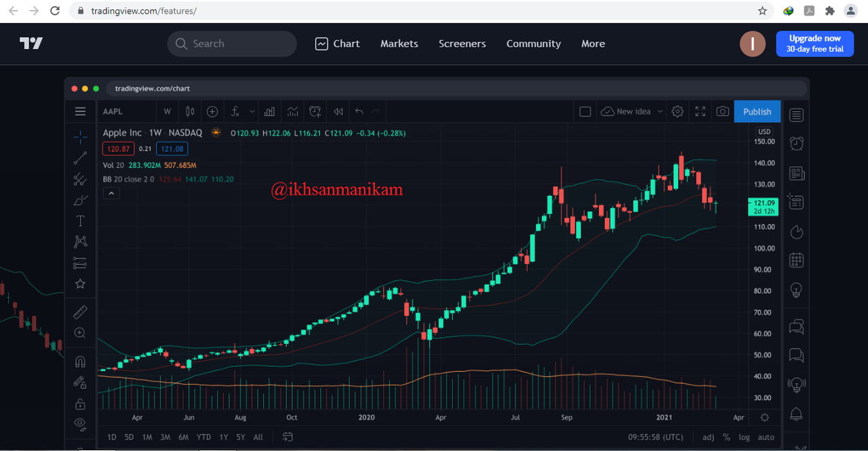Select the pitchfork drawing tool
The height and width of the screenshot is (451, 868).
[x=80, y=179]
